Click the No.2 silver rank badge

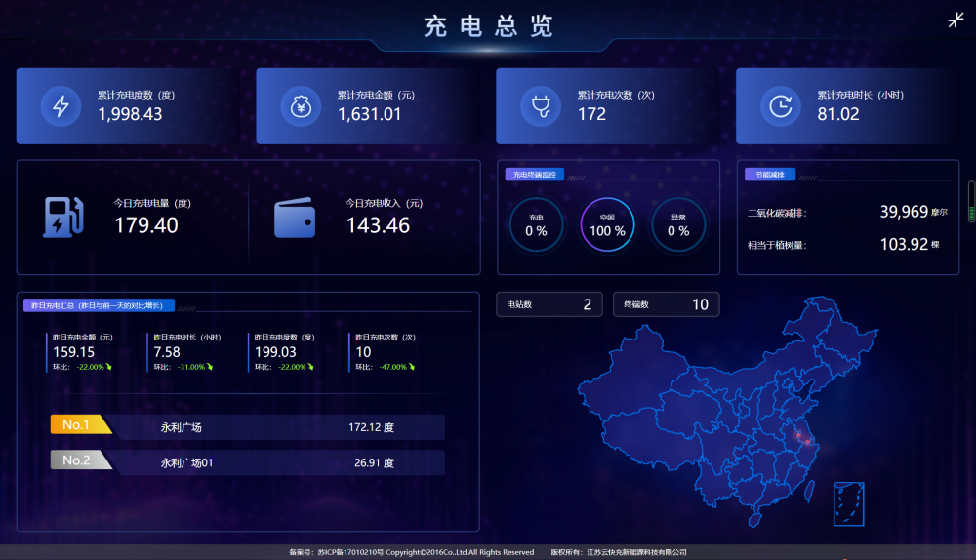click(81, 460)
